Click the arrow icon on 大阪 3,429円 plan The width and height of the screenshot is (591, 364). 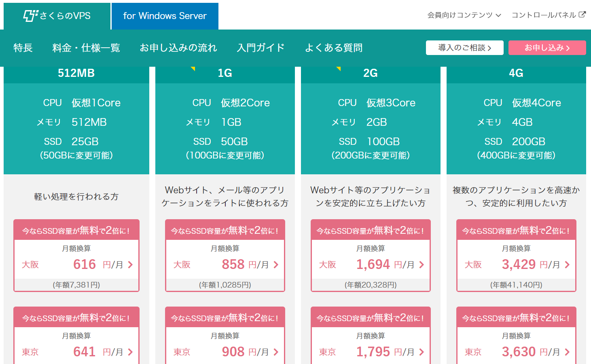pos(567,265)
